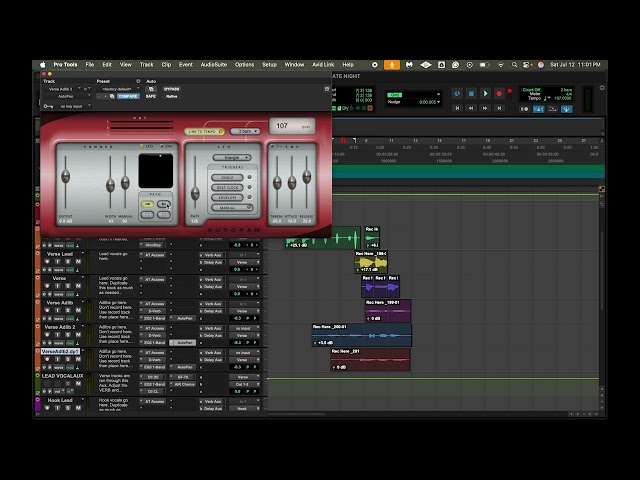Select the first PATH shape button

(x=147, y=204)
